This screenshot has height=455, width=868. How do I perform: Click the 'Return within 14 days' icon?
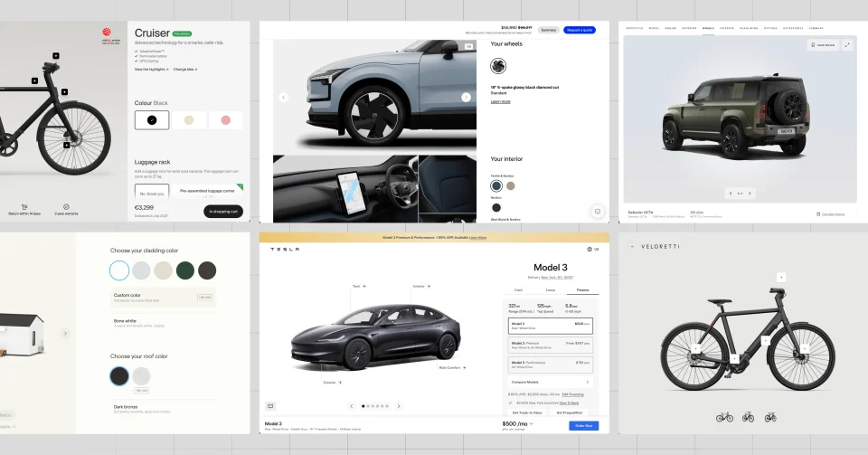coord(24,206)
